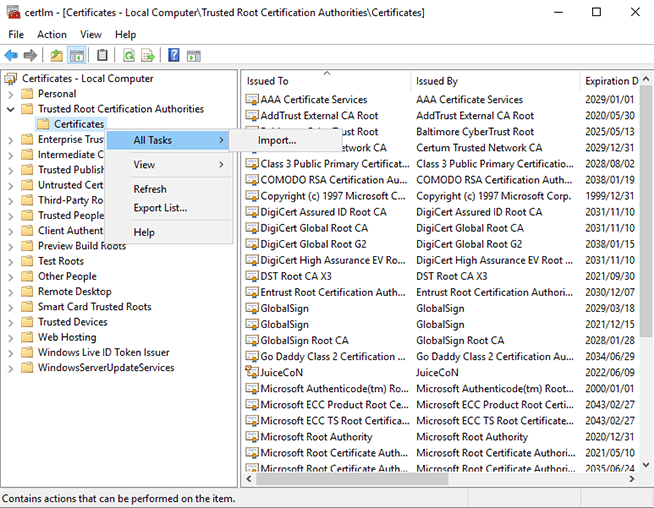The width and height of the screenshot is (654, 508).
Task: Click the Export List toolbar icon
Action: tap(148, 55)
